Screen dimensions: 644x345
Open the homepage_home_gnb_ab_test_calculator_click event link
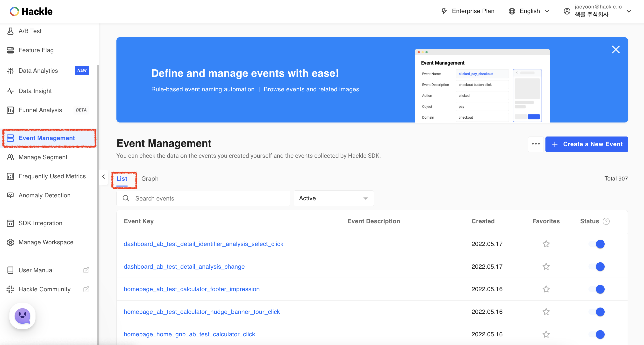coord(189,334)
